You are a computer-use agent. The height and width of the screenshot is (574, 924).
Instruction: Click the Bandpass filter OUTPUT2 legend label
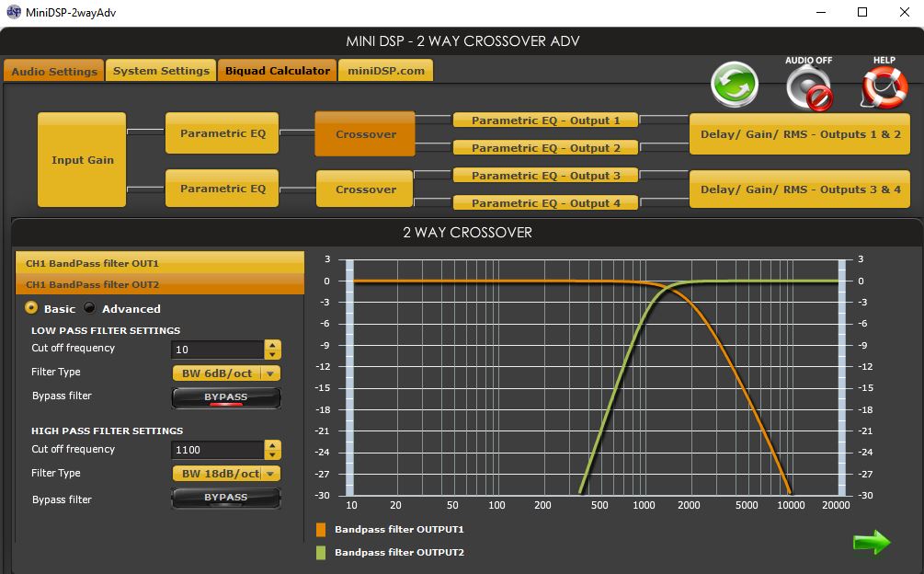pos(399,552)
